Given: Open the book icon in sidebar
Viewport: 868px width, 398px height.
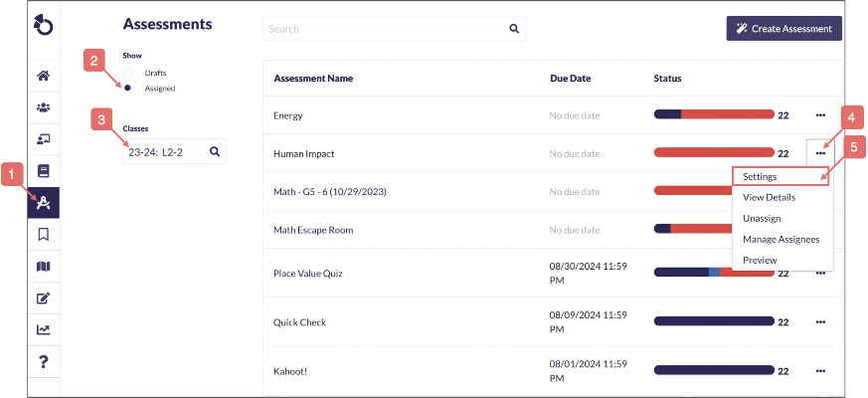Looking at the screenshot, I should [43, 171].
